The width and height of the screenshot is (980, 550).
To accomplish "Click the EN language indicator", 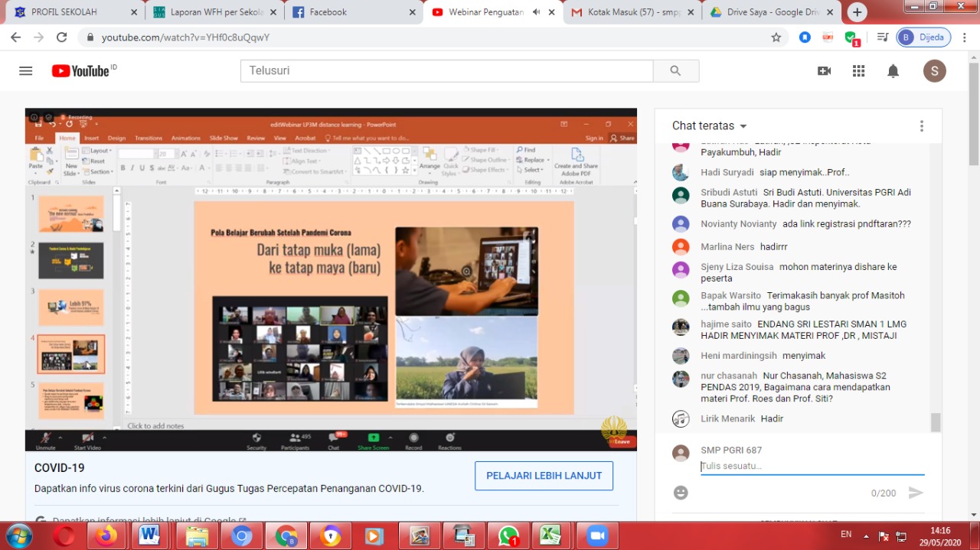I will [846, 534].
